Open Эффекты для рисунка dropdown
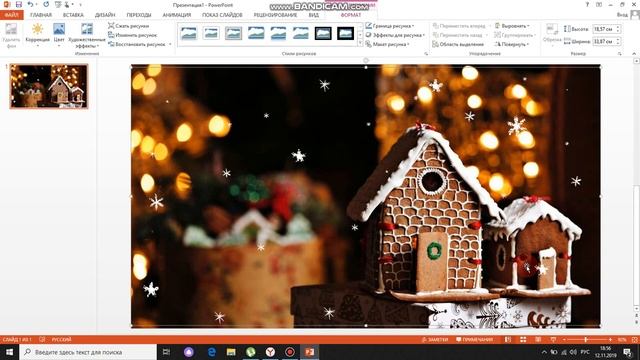This screenshot has width=640, height=360. 395,35
